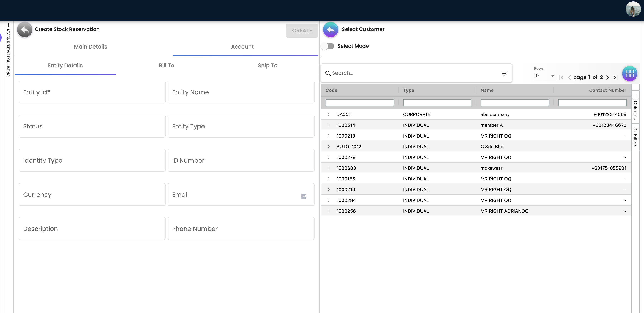Click the blue back arrow beside Select Customer

(x=330, y=30)
